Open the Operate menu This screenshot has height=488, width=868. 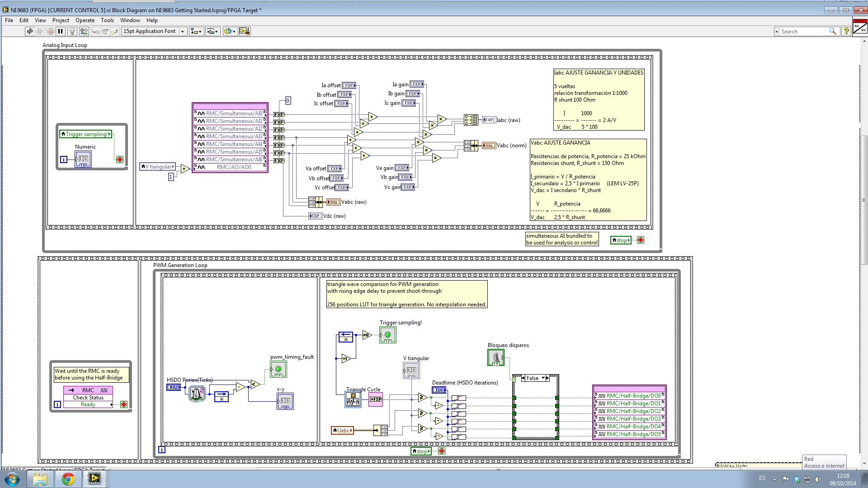85,20
